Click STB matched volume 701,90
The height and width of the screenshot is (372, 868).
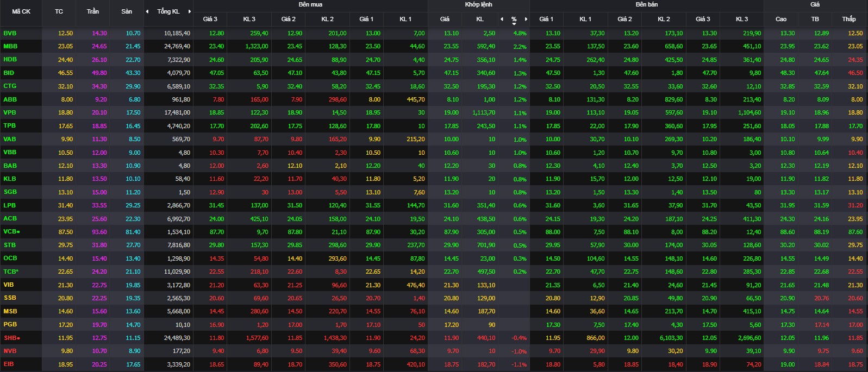486,245
